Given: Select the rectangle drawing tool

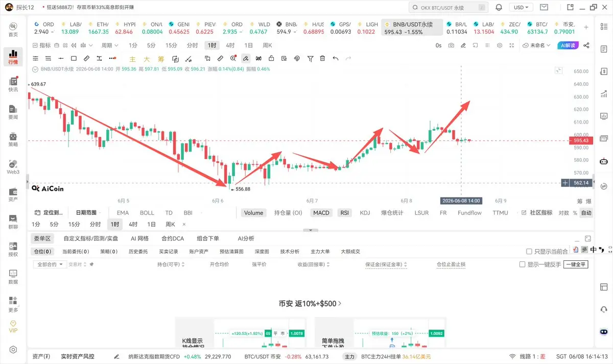Looking at the screenshot, I should (x=74, y=59).
